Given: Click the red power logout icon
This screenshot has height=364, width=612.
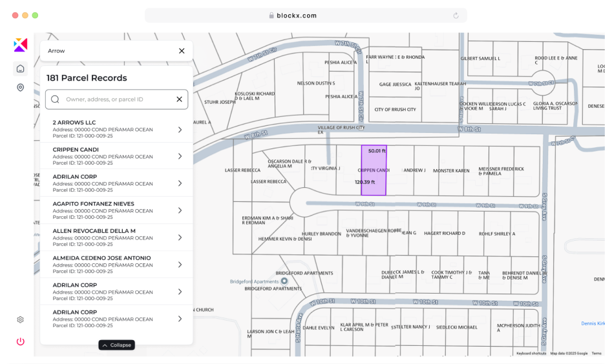Looking at the screenshot, I should click(20, 341).
